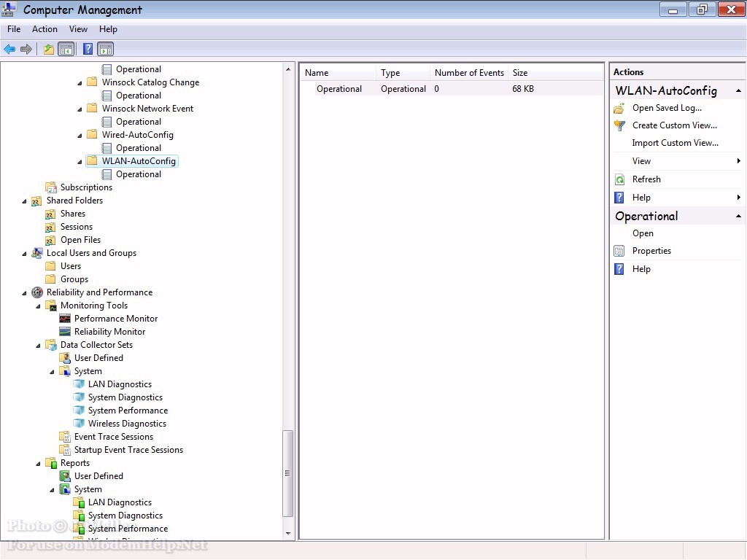Select the Sessions tree item
The image size is (747, 560).
76,227
